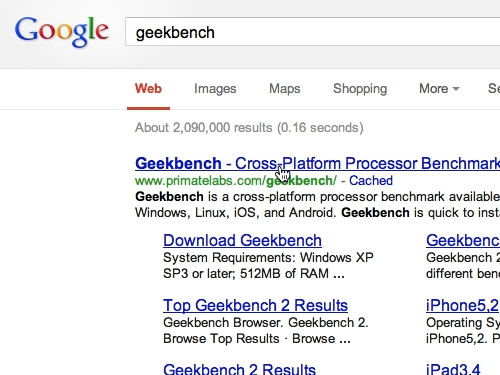Click the Geekbench result description snippet
This screenshot has height=375, width=500.
tap(317, 204)
